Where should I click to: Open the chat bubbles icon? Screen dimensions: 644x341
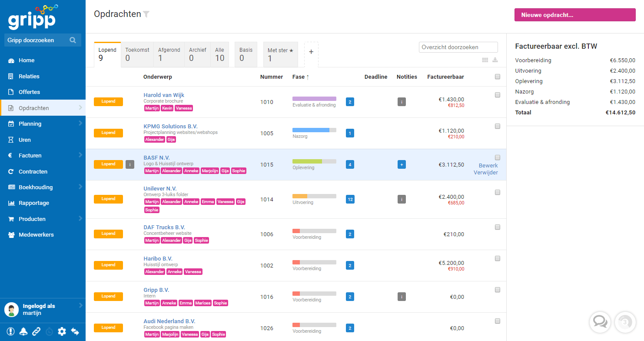600,322
